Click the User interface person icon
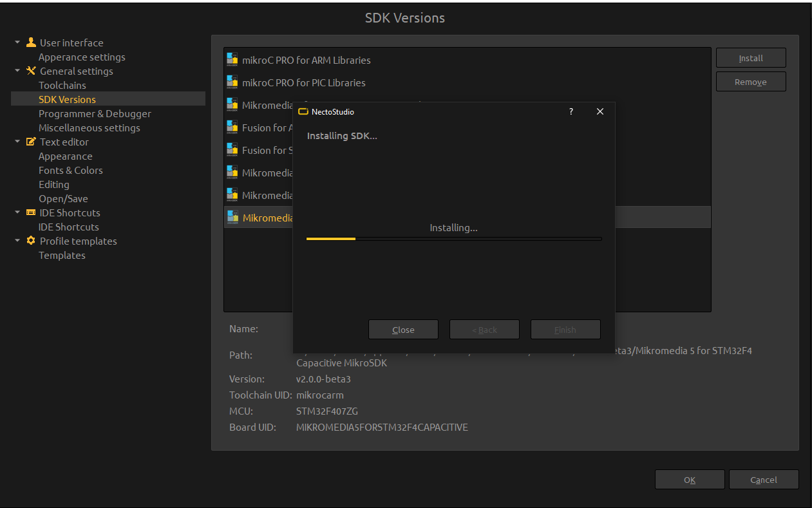 pyautogui.click(x=31, y=42)
